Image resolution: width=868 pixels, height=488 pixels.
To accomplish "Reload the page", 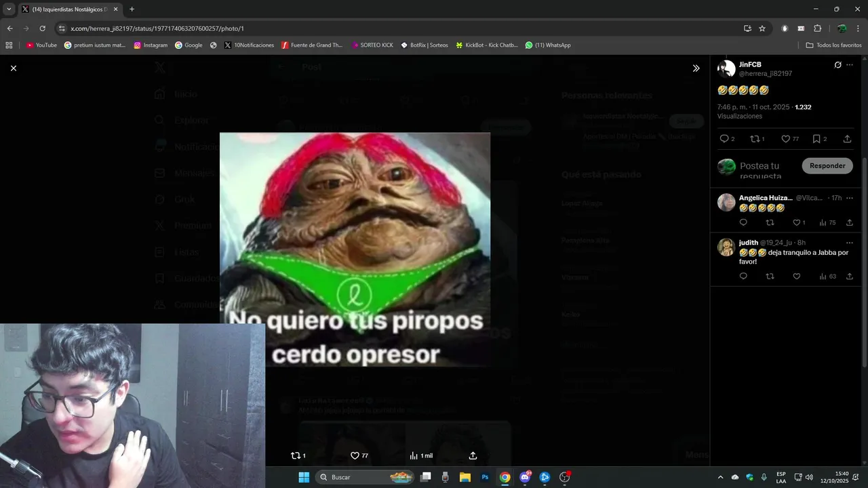I will pyautogui.click(x=42, y=28).
